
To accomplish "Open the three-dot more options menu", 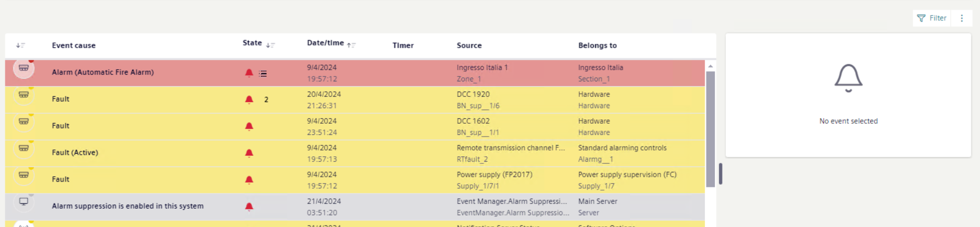I will click(x=962, y=18).
